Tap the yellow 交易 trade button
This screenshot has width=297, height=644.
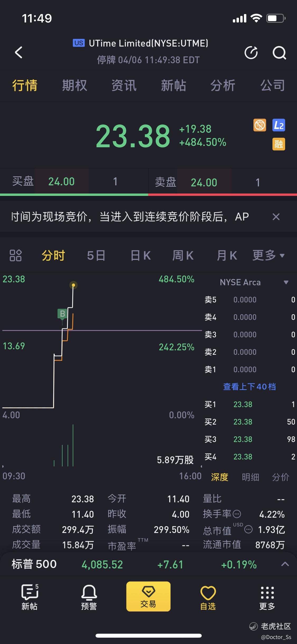148,596
